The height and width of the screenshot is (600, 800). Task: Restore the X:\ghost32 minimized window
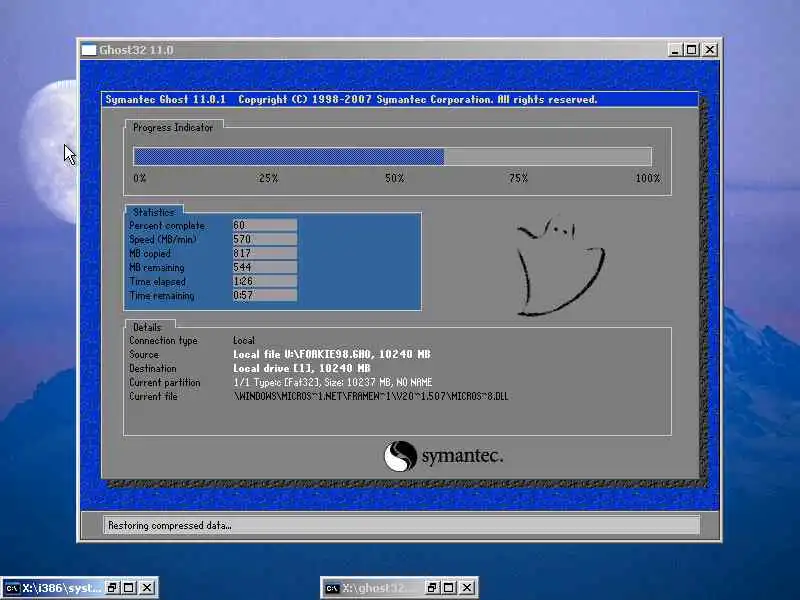tap(432, 588)
